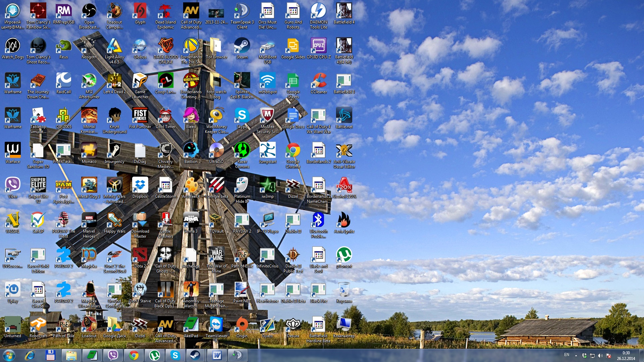Launch Unturned game icon
This screenshot has width=644, height=362.
coord(12,327)
